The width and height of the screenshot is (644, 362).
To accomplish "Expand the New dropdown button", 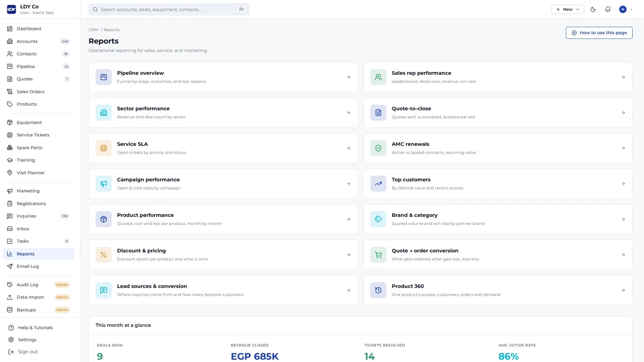I will (568, 9).
